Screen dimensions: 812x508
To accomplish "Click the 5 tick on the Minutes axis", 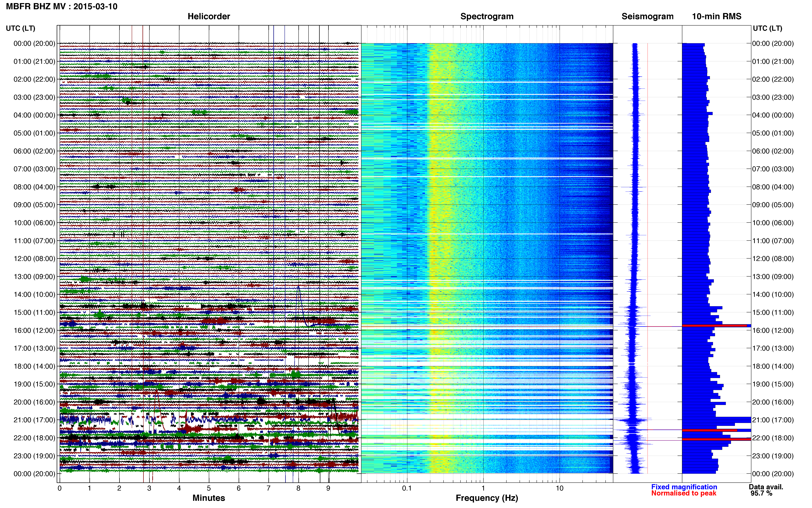I will tap(209, 488).
